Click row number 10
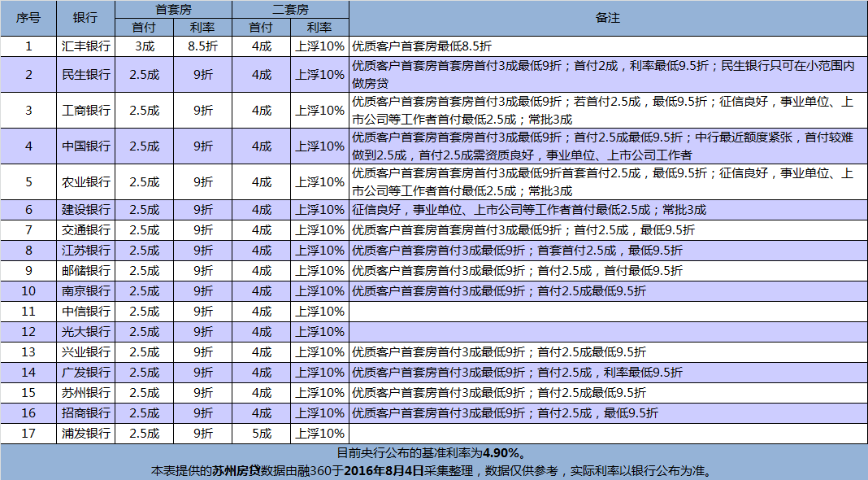 (x=28, y=291)
